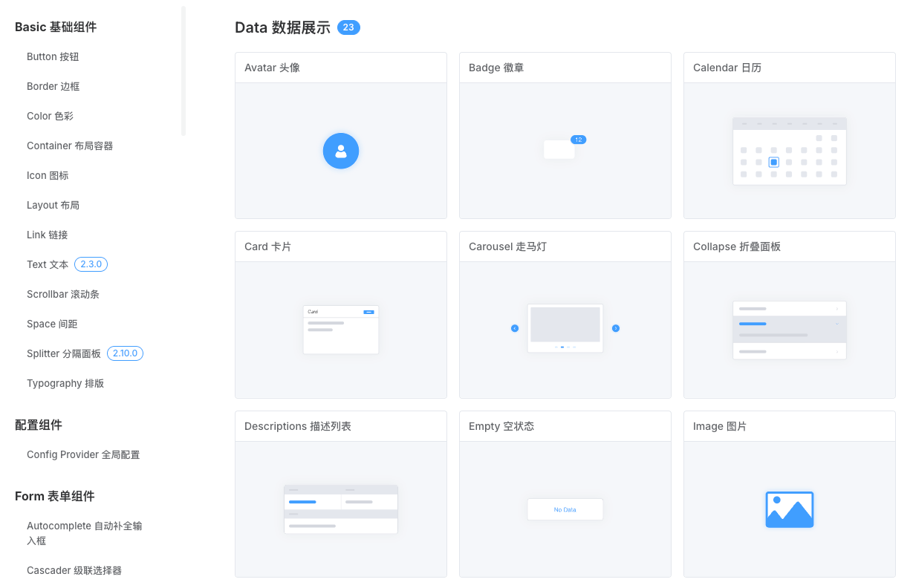Open the Button 按钮 sidebar link
Screen dimensions: 913x588
click(53, 56)
